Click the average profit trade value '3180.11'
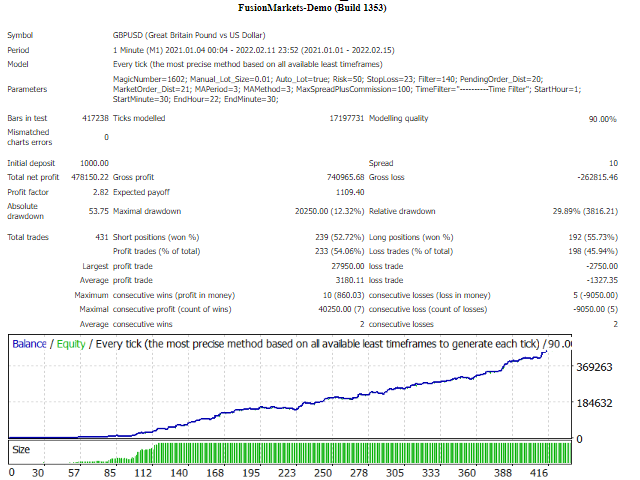Viewport: 640px width, 480px height. tap(350, 280)
